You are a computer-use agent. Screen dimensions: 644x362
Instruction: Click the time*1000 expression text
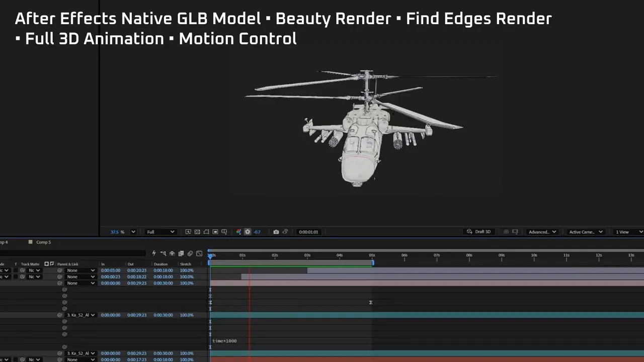point(224,341)
